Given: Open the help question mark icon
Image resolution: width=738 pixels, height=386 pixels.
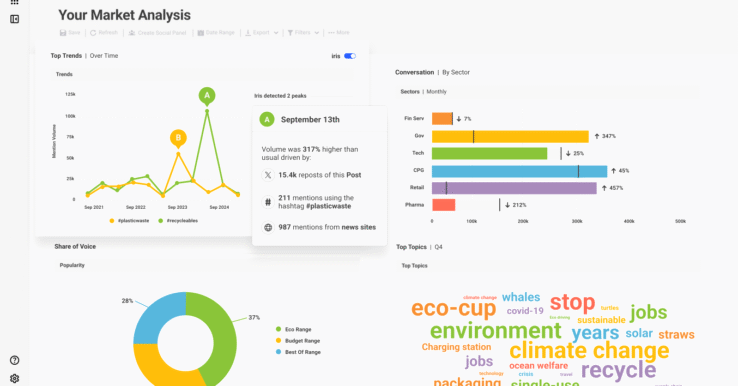Looking at the screenshot, I should coord(15,360).
